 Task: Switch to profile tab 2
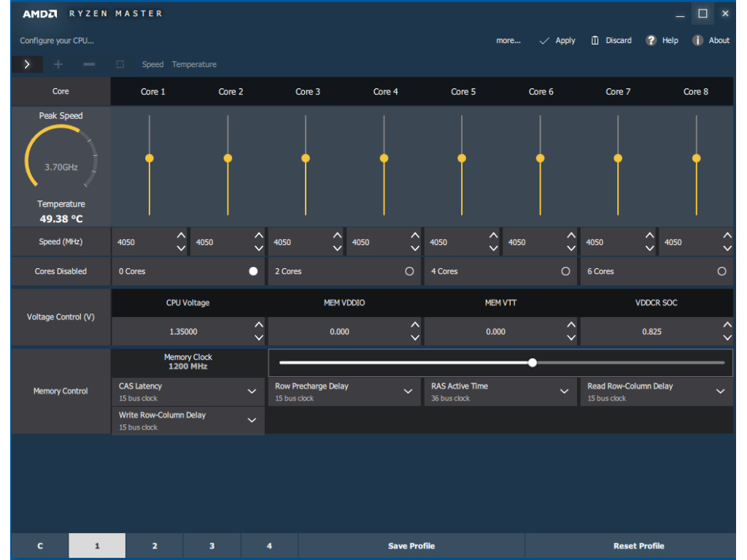point(155,545)
